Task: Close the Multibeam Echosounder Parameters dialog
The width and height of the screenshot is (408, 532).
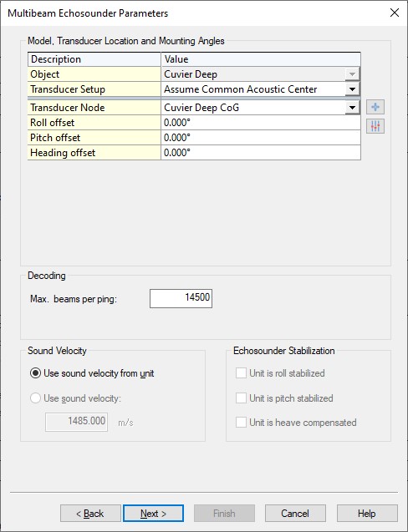Action: point(395,13)
